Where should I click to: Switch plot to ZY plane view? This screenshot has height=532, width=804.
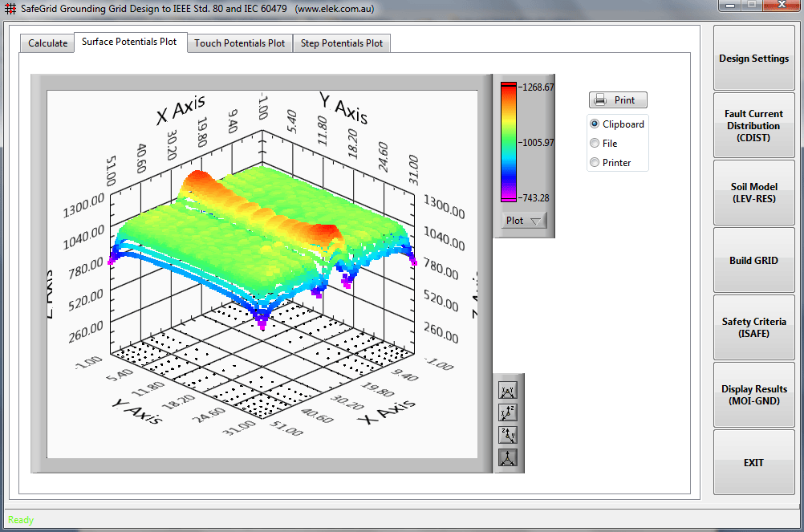(508, 436)
